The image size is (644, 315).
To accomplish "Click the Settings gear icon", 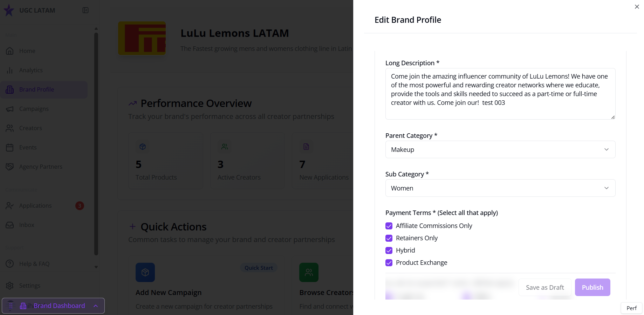I will click(x=10, y=286).
